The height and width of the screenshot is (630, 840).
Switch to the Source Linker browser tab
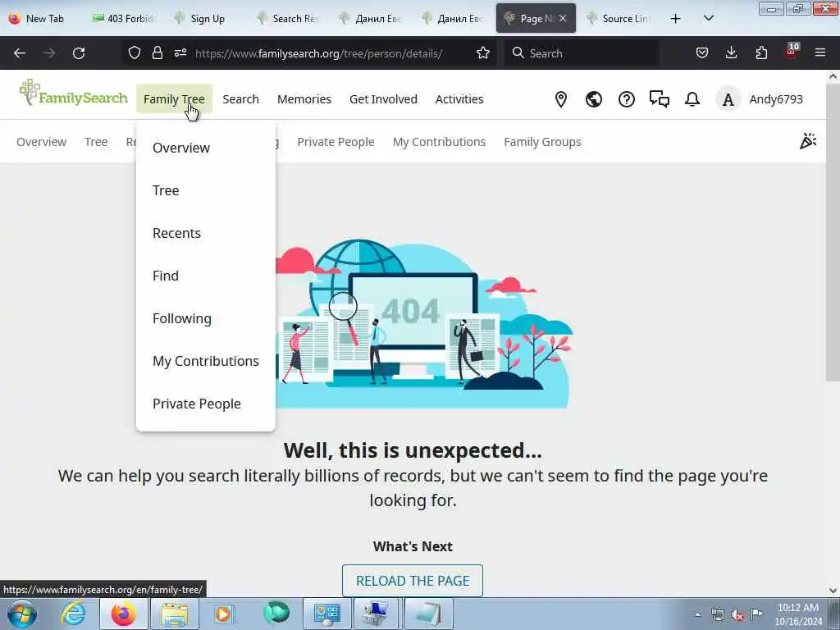(619, 19)
